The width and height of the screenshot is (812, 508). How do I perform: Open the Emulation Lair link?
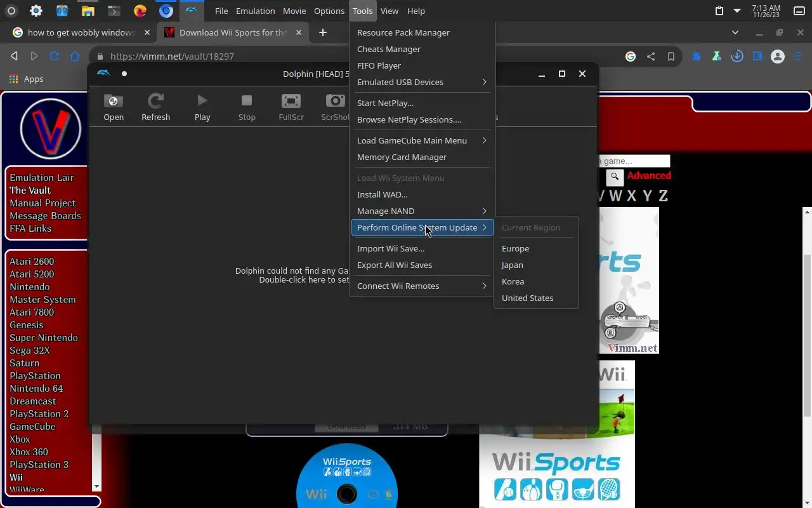click(42, 178)
